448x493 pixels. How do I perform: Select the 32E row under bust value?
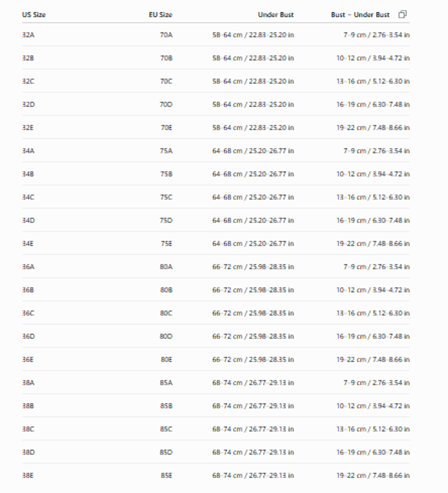pyautogui.click(x=253, y=128)
